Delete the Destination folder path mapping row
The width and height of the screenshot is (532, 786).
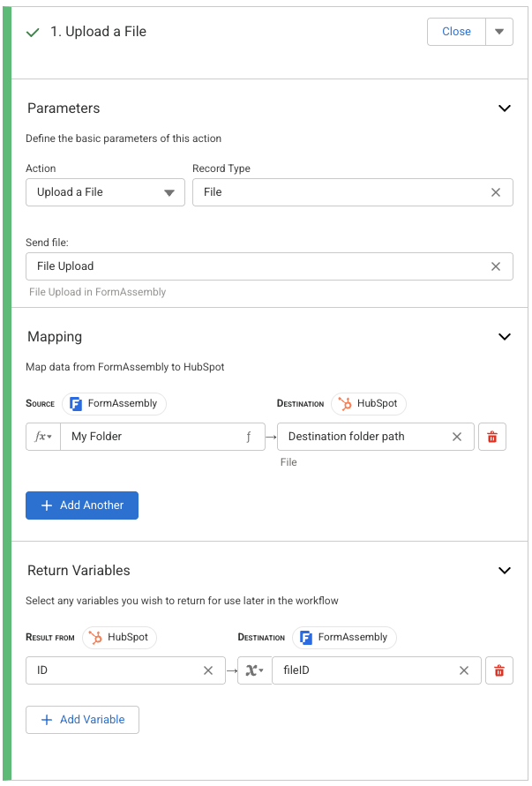[x=492, y=437]
